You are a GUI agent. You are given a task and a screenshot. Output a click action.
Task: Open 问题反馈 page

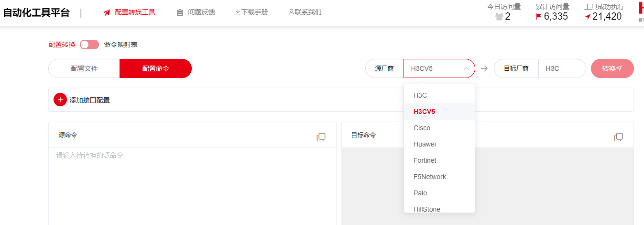[202, 12]
